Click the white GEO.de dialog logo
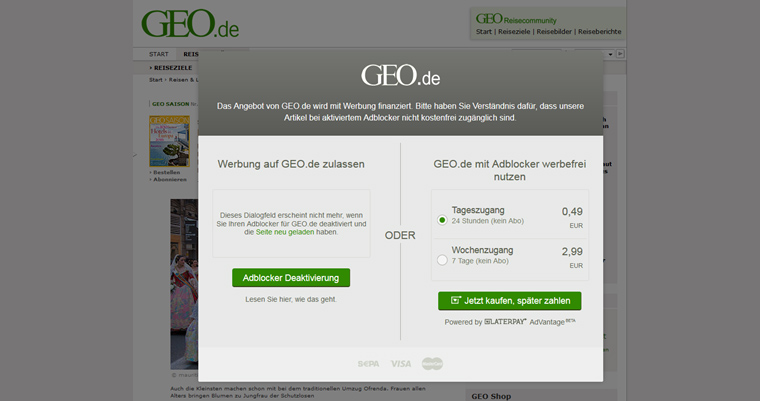 (400, 76)
